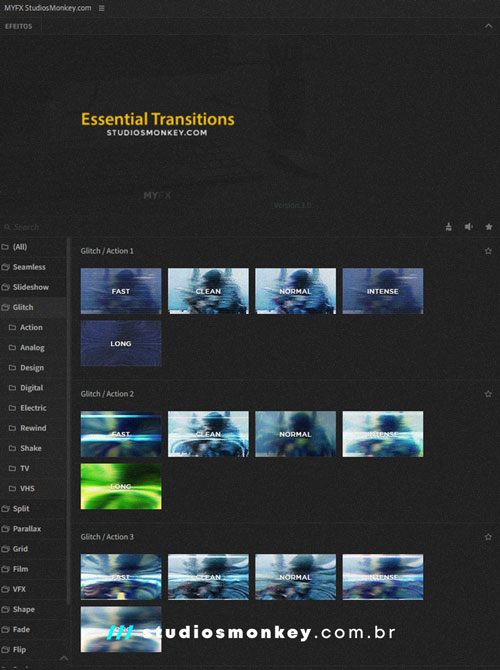This screenshot has height=670, width=500.
Task: Expand the Split category
Action: [x=33, y=508]
